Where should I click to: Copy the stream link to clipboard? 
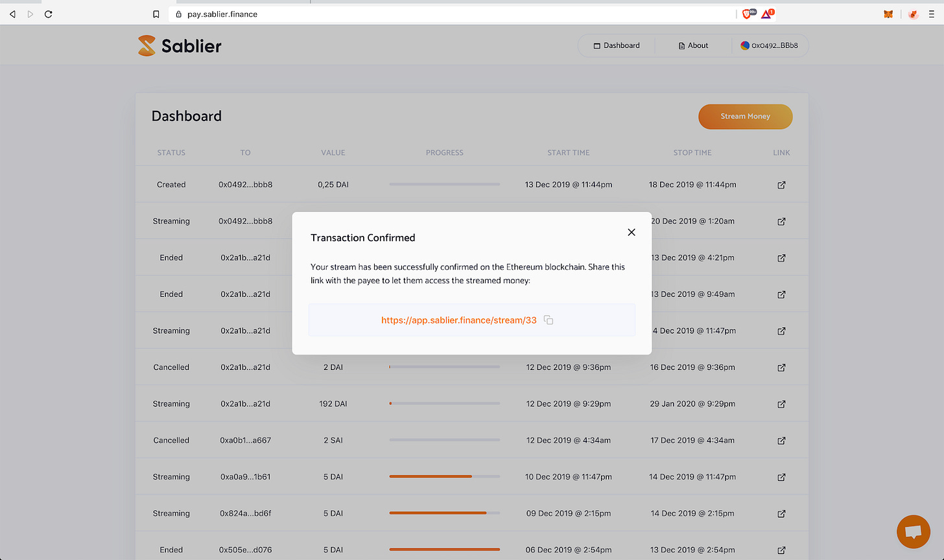(549, 320)
